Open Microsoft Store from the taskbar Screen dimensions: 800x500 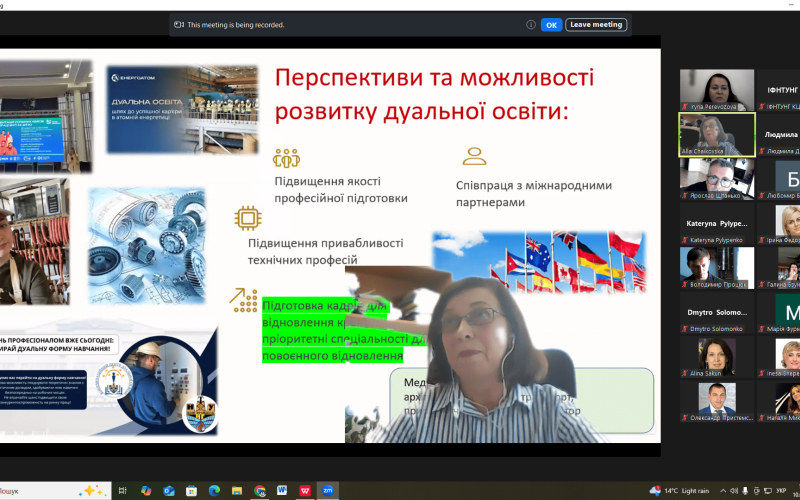click(x=191, y=491)
